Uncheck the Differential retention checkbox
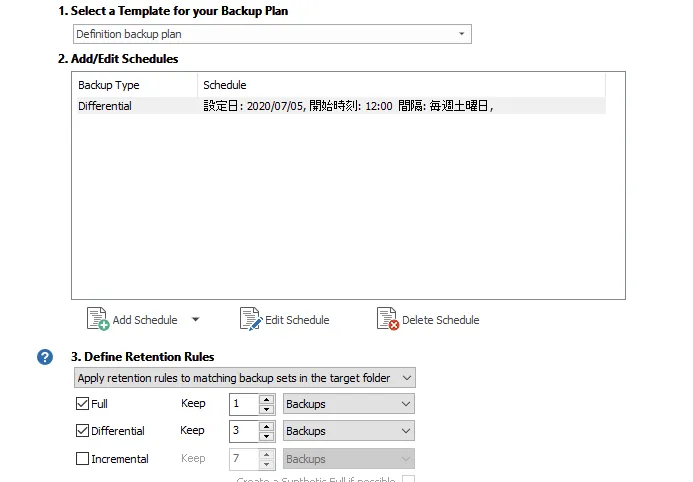Screen dimensions: 693x482 pyautogui.click(x=82, y=430)
